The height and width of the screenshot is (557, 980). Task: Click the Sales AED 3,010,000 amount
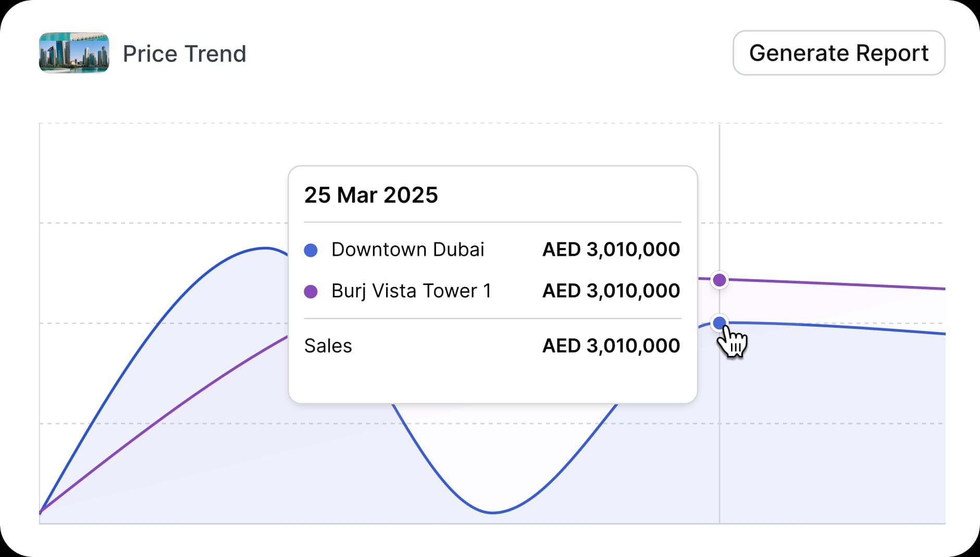coord(611,346)
